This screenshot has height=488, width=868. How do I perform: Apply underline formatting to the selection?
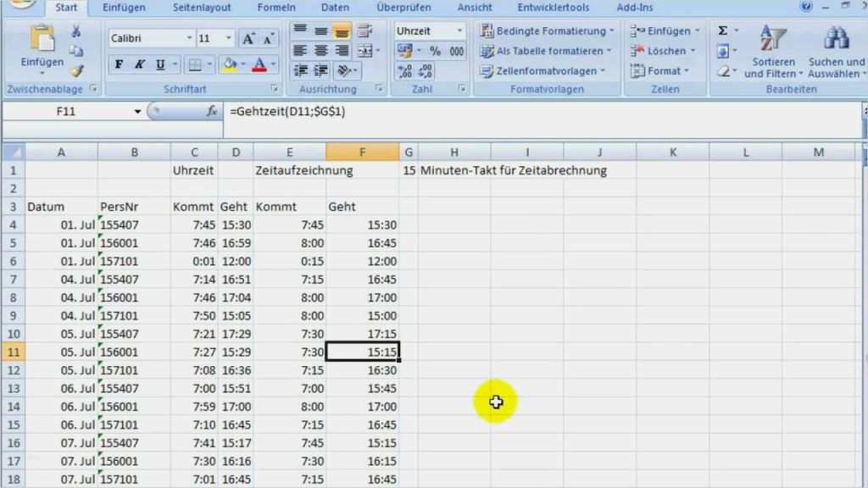[x=159, y=64]
